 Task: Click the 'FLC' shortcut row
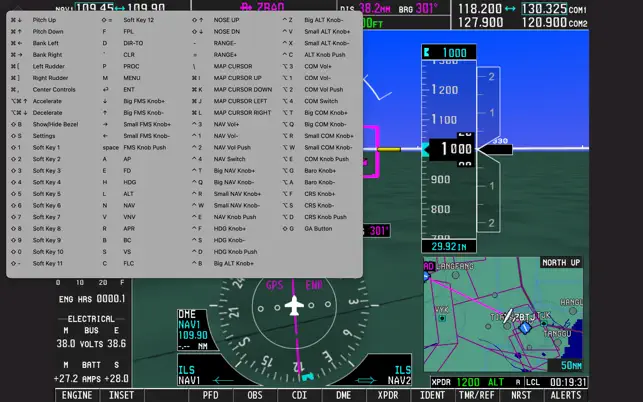(x=118, y=263)
